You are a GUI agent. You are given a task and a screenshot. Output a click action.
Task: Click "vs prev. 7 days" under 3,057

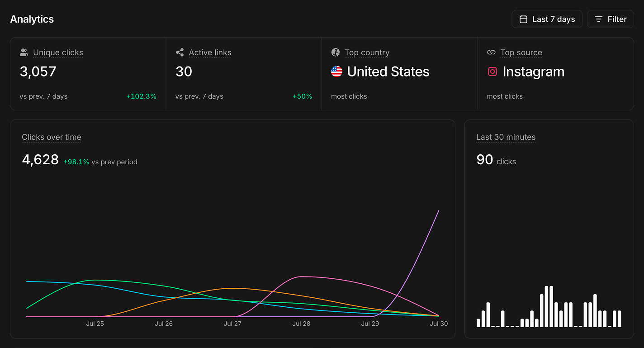tap(43, 96)
